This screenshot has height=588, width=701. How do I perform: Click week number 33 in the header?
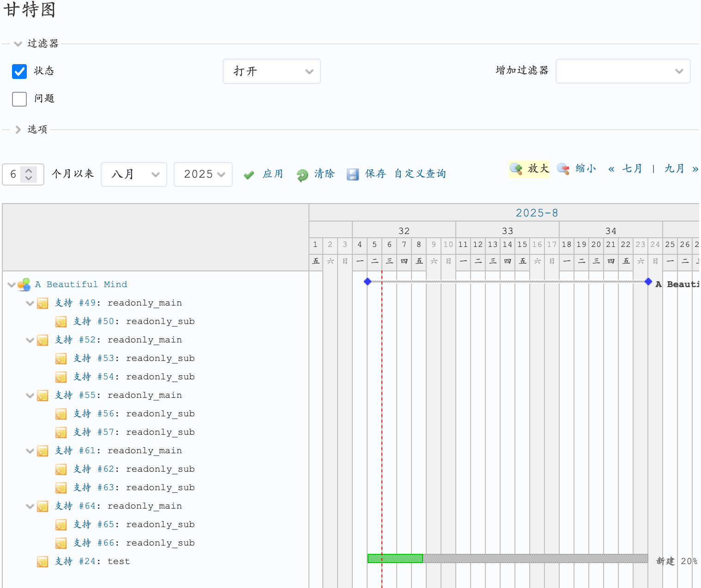508,231
